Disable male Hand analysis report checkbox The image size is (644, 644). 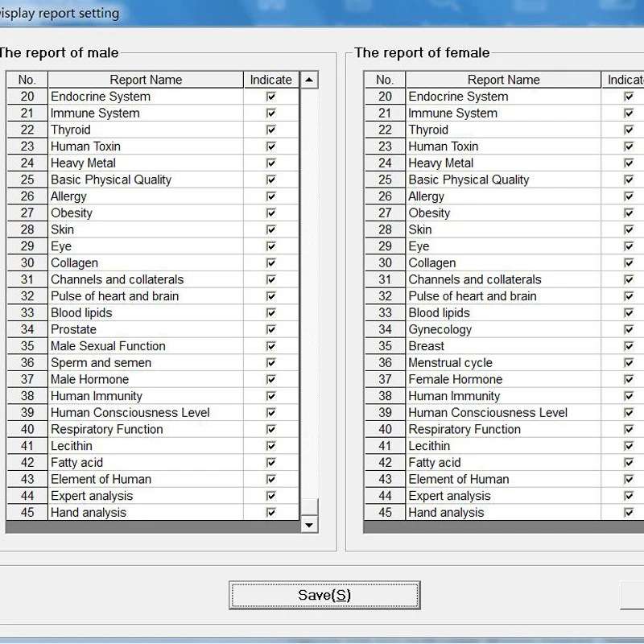[x=270, y=512]
